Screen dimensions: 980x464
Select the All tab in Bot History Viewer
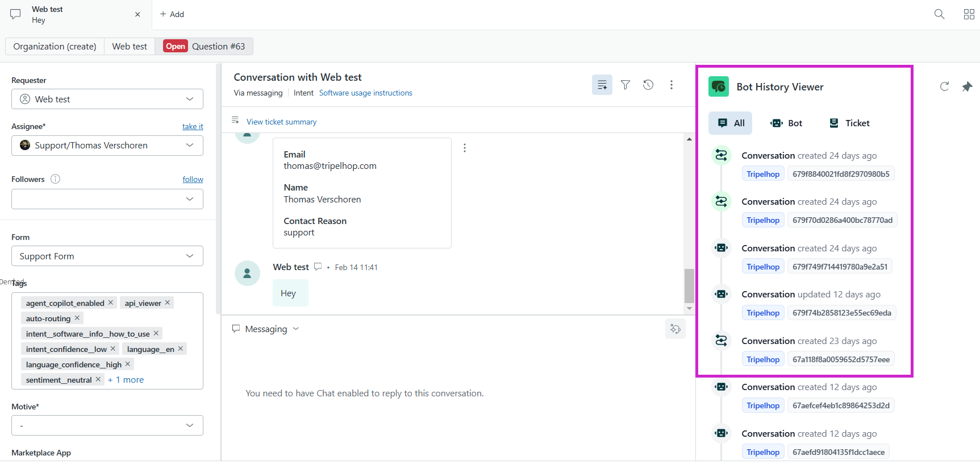pyautogui.click(x=730, y=123)
